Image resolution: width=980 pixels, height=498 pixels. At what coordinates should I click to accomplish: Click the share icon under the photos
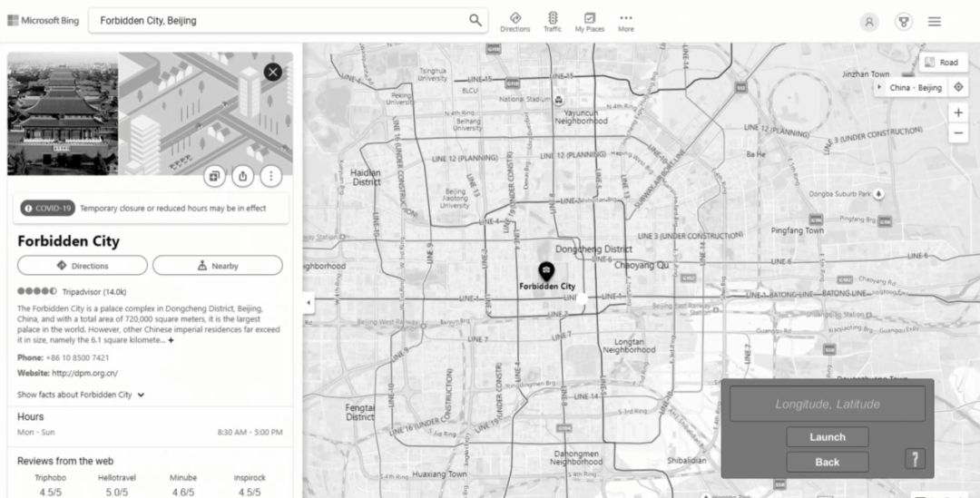click(242, 176)
